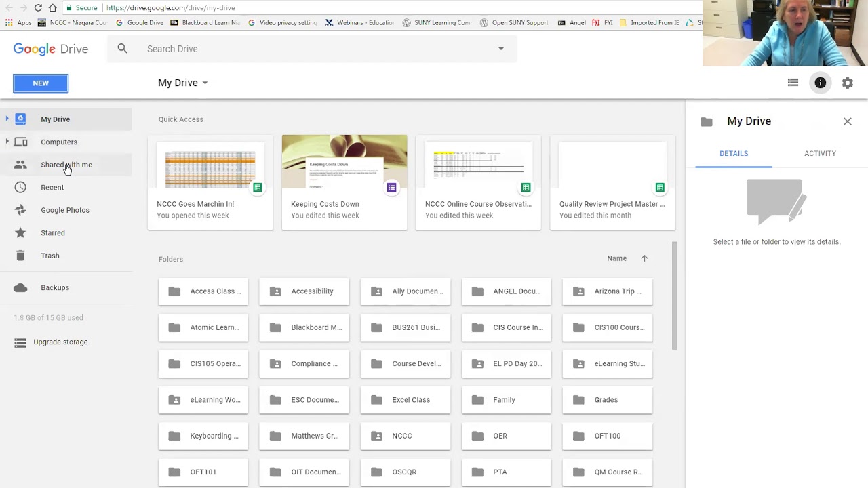The height and width of the screenshot is (488, 868).
Task: Click the browser forward arrow
Action: 22,8
